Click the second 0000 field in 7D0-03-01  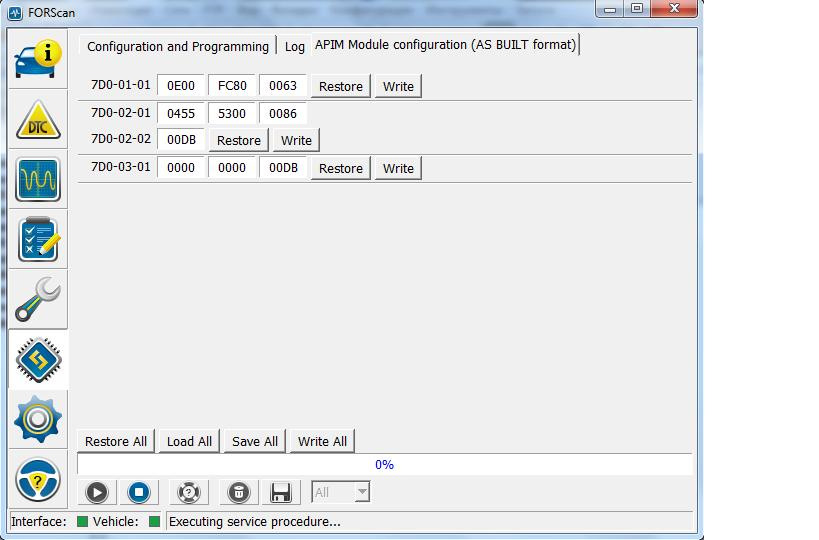pyautogui.click(x=232, y=168)
